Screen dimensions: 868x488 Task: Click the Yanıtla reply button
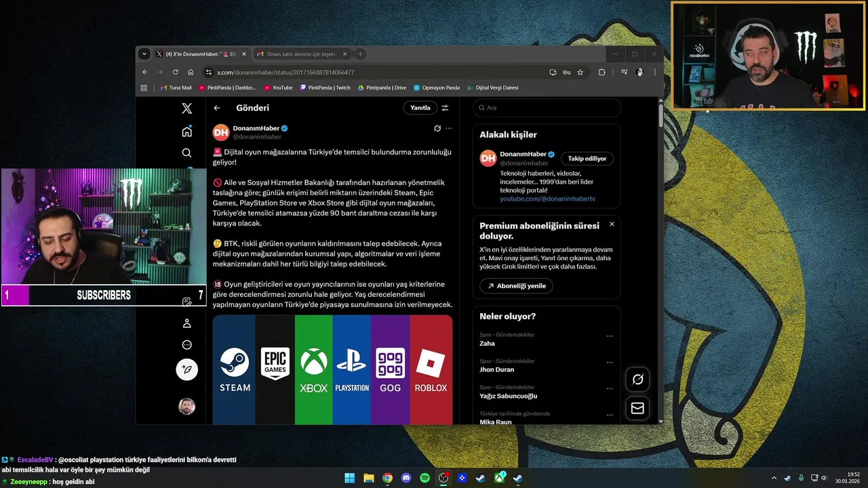[x=420, y=108]
